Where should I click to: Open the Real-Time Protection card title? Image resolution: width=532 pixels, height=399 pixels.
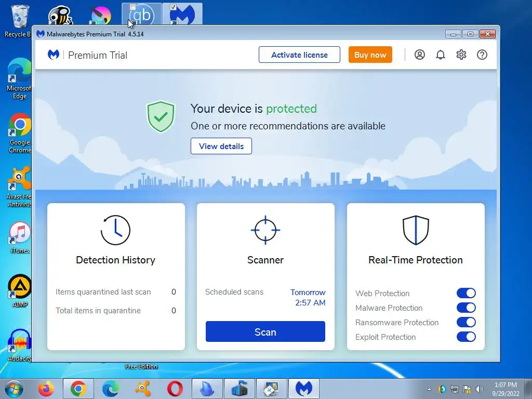(416, 260)
